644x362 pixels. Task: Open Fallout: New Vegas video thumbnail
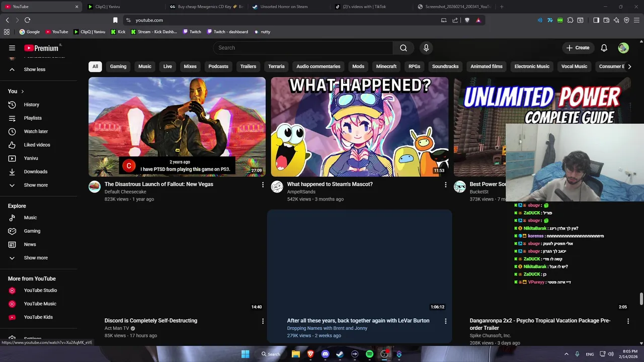tap(177, 127)
